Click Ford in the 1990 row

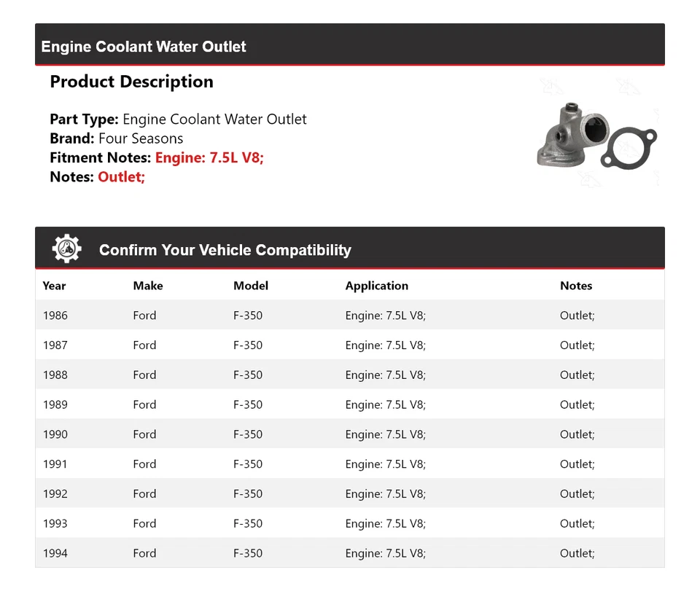tap(144, 434)
